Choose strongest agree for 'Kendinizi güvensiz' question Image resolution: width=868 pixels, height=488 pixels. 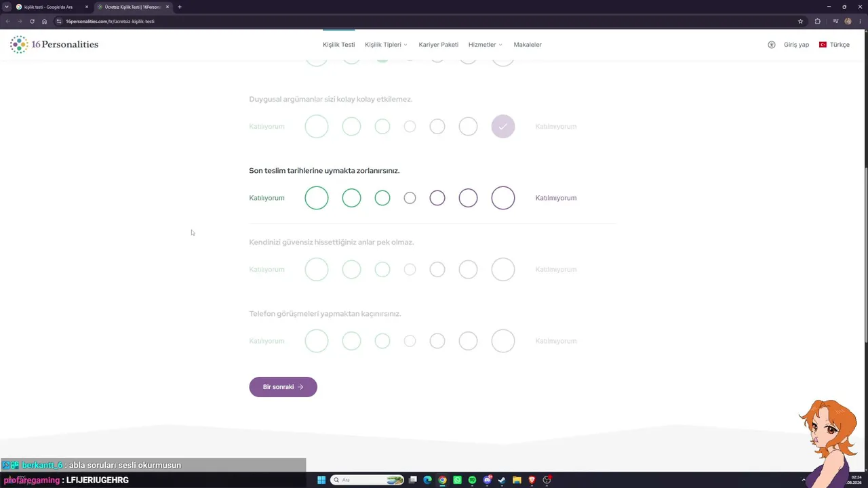coord(317,270)
